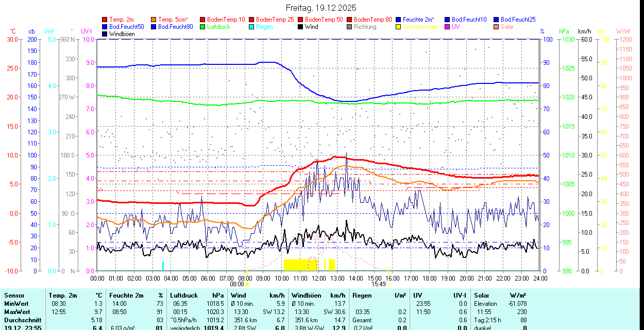Click the Durchschnitt row label
Screen dimensions: 644x330
point(21,320)
